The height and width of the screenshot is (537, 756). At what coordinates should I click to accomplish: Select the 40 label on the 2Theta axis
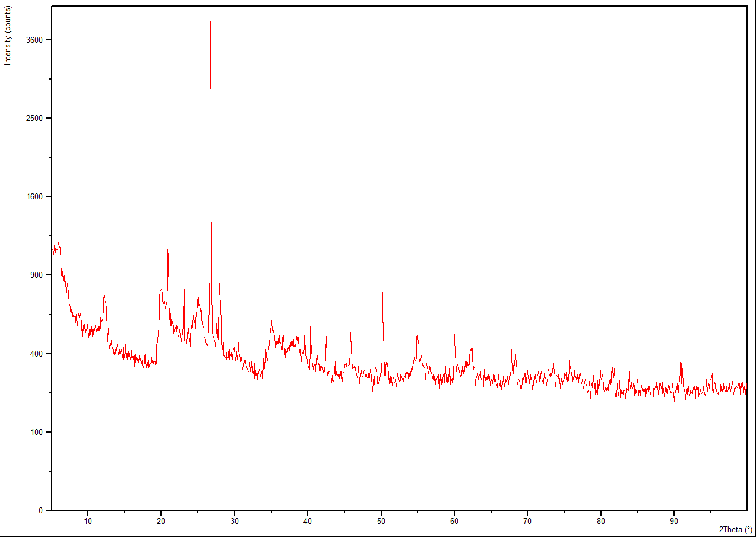click(x=308, y=521)
